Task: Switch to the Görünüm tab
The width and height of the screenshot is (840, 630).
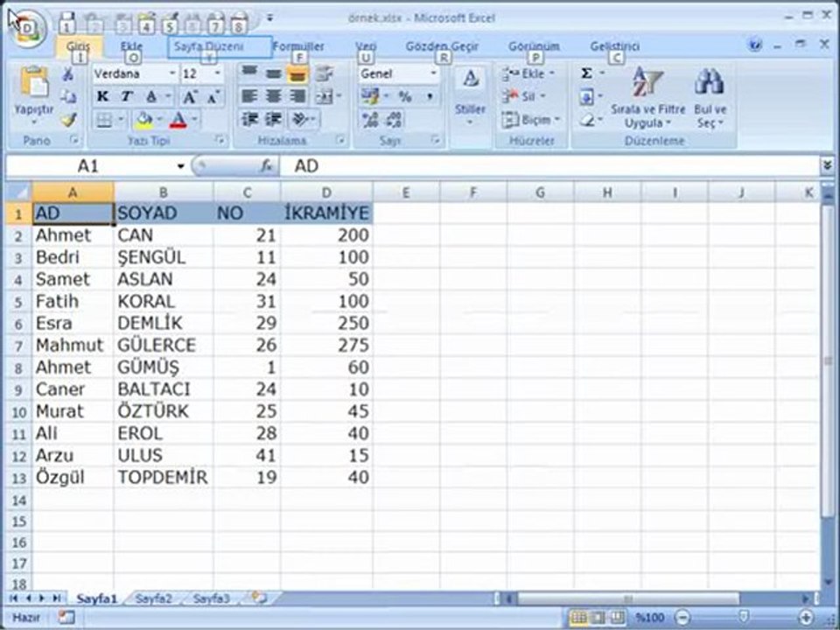Action: 534,46
